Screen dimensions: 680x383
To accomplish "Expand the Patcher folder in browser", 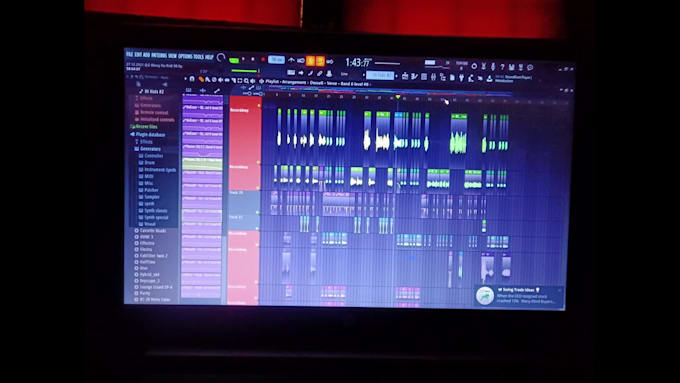I will coord(149,190).
